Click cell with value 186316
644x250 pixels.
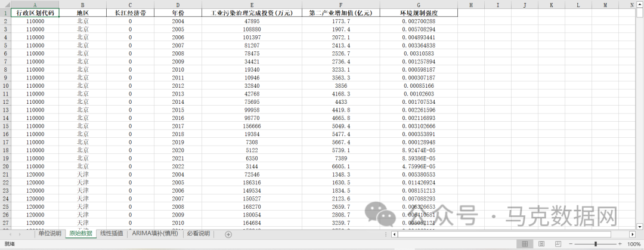click(252, 182)
